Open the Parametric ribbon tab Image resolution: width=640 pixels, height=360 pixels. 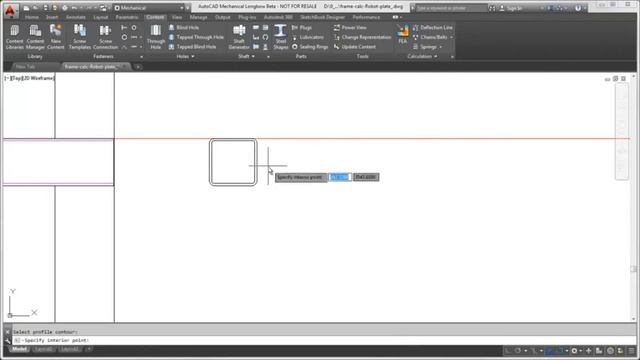tap(127, 17)
